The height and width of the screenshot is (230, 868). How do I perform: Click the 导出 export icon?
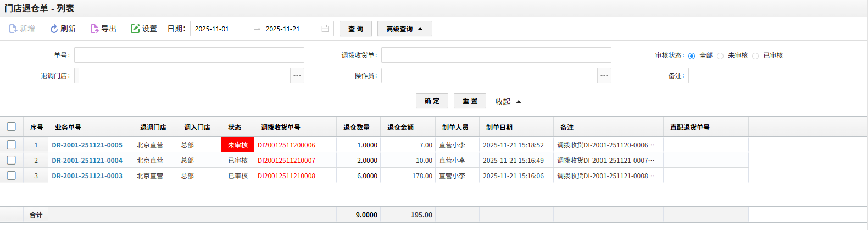(94, 29)
